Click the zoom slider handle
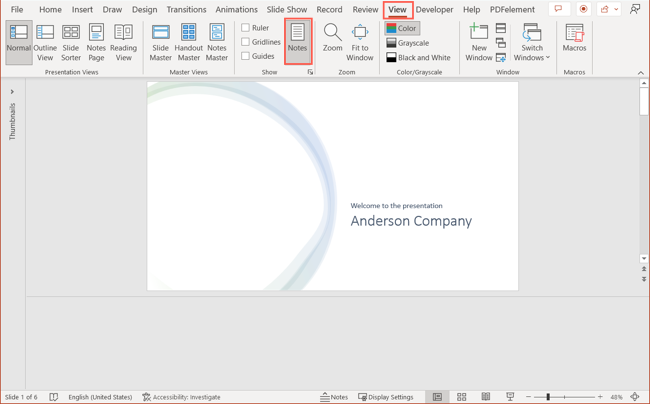The height and width of the screenshot is (404, 650). click(548, 397)
